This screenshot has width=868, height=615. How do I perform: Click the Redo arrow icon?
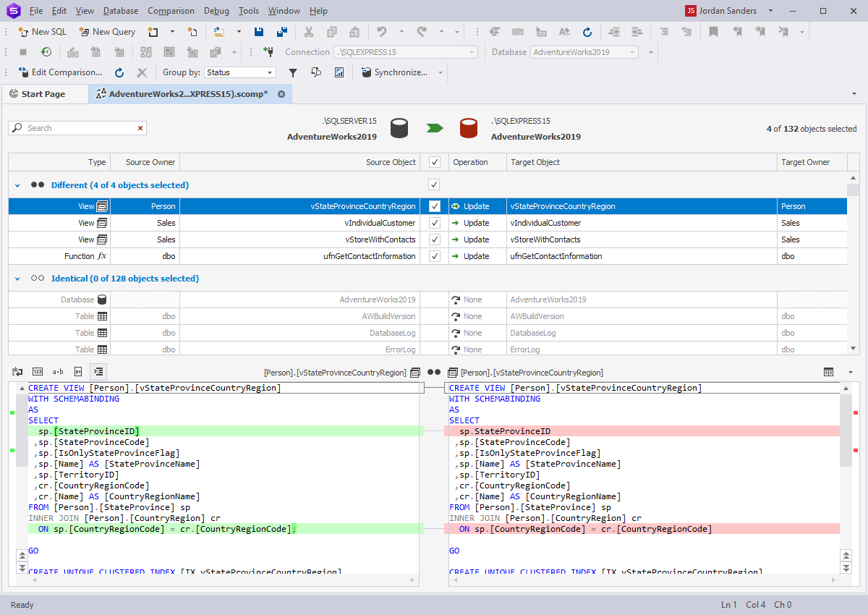tap(422, 32)
